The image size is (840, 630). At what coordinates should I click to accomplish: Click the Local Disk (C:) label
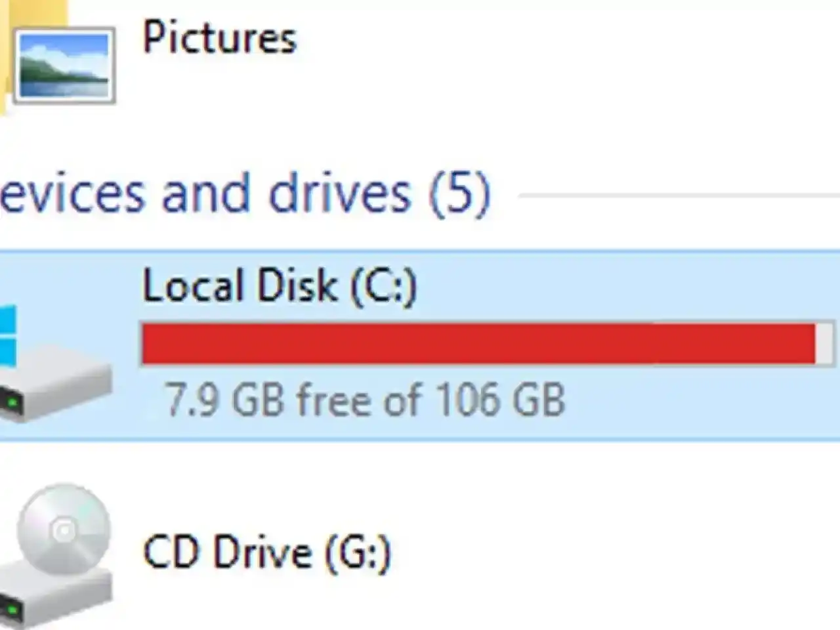(x=280, y=285)
